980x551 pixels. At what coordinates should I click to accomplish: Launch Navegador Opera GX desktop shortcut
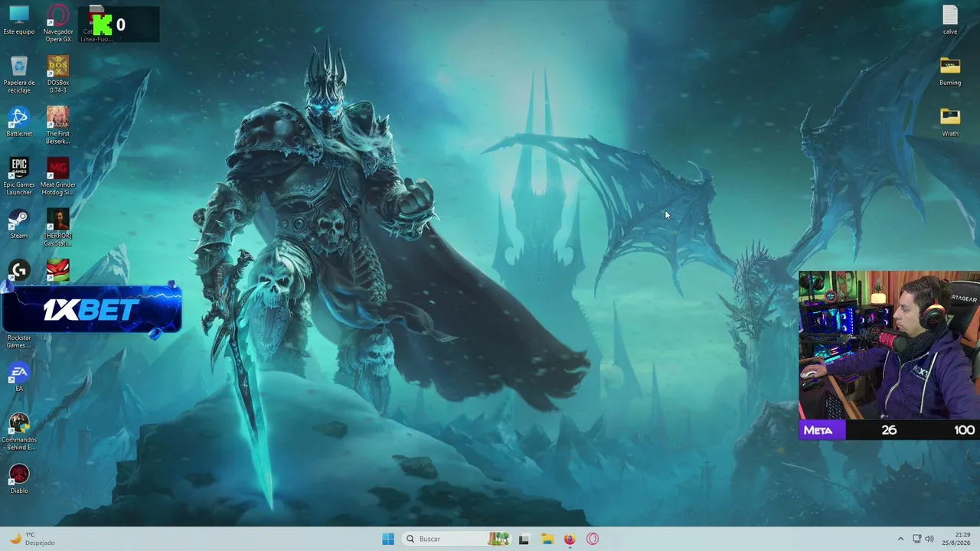58,23
